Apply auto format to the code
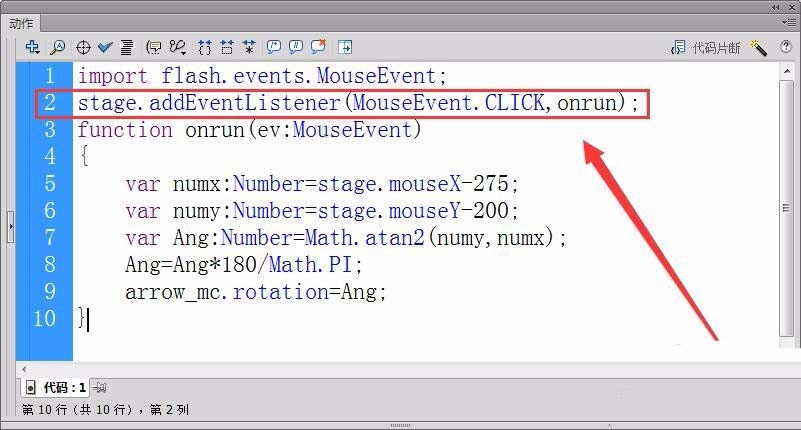 126,47
